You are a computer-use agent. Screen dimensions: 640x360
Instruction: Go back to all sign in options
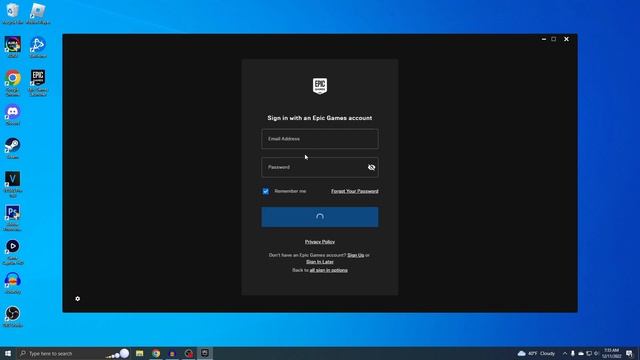coord(329,270)
